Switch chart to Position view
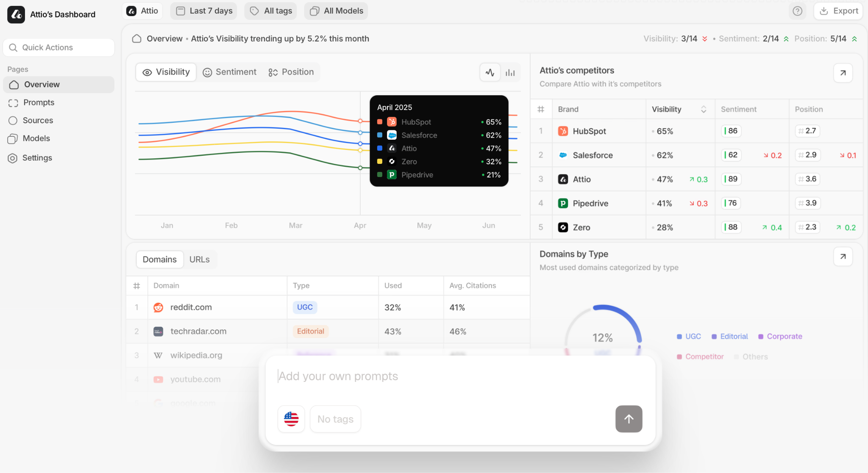The width and height of the screenshot is (868, 473). (291, 72)
